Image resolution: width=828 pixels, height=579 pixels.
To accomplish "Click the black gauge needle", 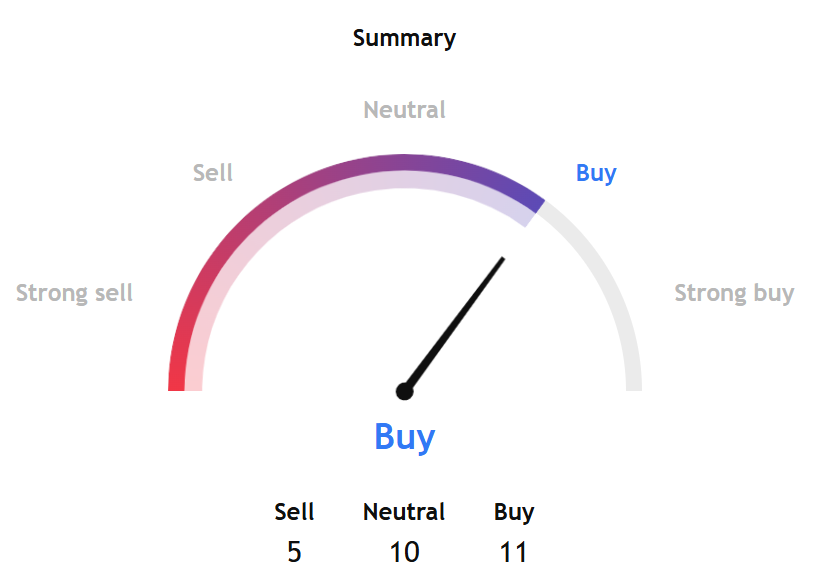I will [455, 323].
